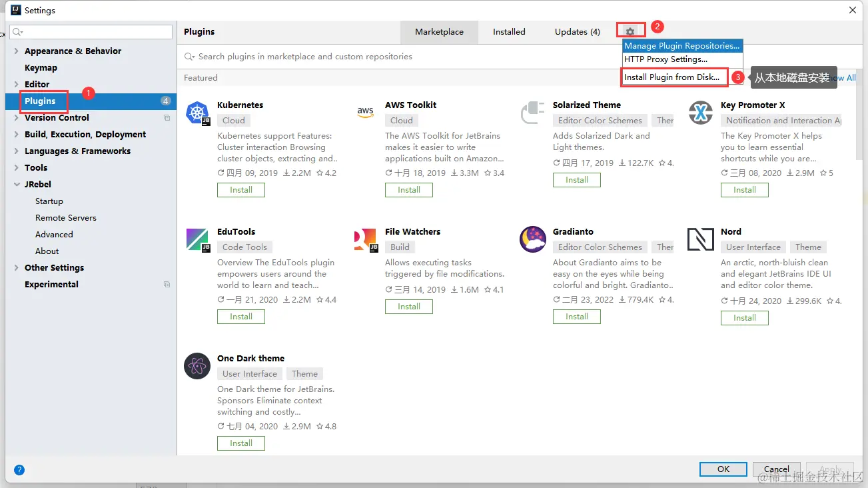Viewport: 868px width, 488px height.
Task: Click User Interface tag under Nord
Action: coord(753,247)
